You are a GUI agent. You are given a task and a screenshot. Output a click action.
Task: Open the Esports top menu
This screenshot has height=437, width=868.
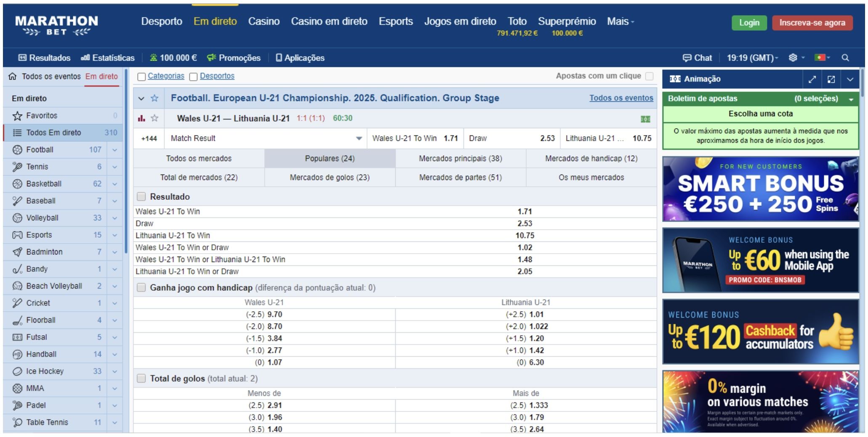pyautogui.click(x=396, y=21)
